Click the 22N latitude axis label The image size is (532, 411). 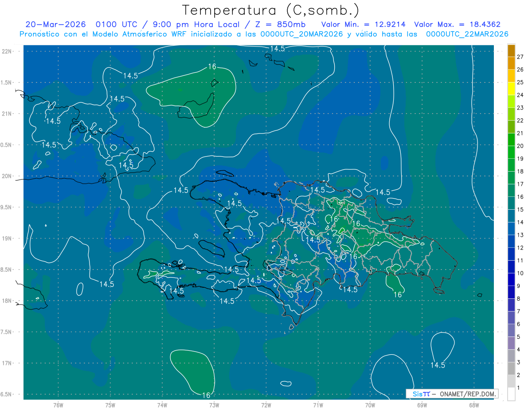coord(7,51)
